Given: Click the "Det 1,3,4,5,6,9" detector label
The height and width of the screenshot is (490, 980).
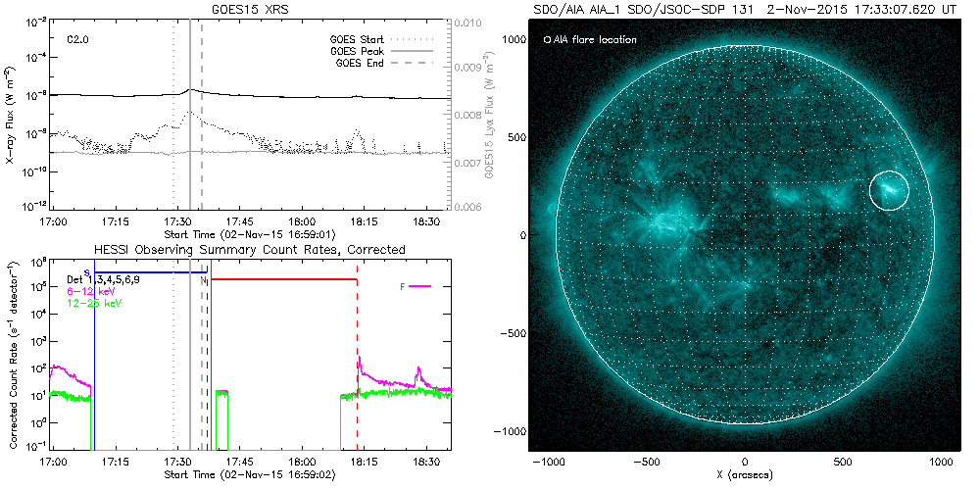Looking at the screenshot, I should pyautogui.click(x=103, y=280).
